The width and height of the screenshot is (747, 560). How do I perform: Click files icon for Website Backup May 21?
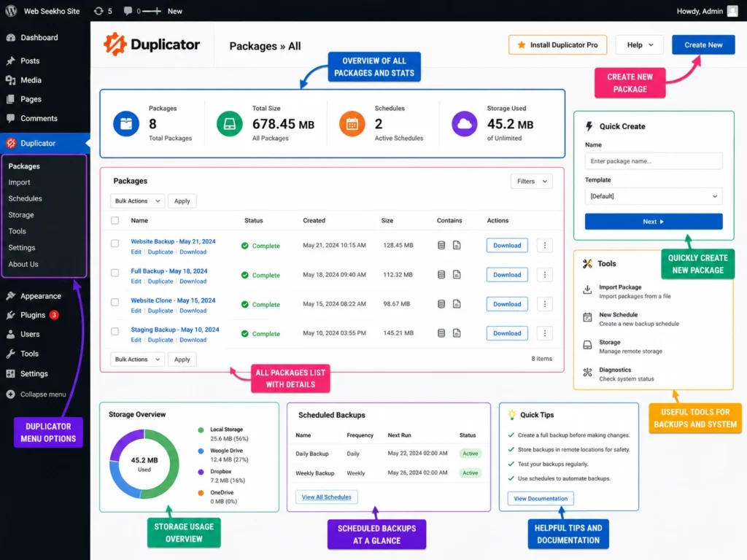(x=457, y=245)
